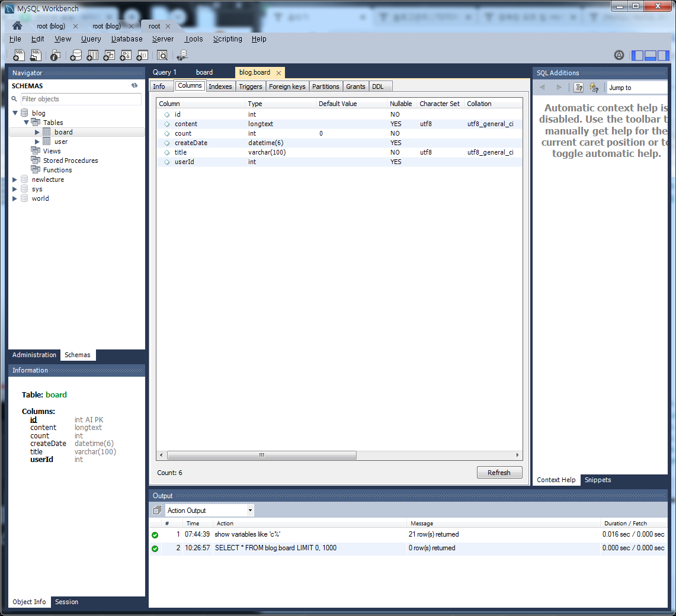Open the Jump to dropdown field
Image resolution: width=676 pixels, height=616 pixels.
tap(637, 88)
